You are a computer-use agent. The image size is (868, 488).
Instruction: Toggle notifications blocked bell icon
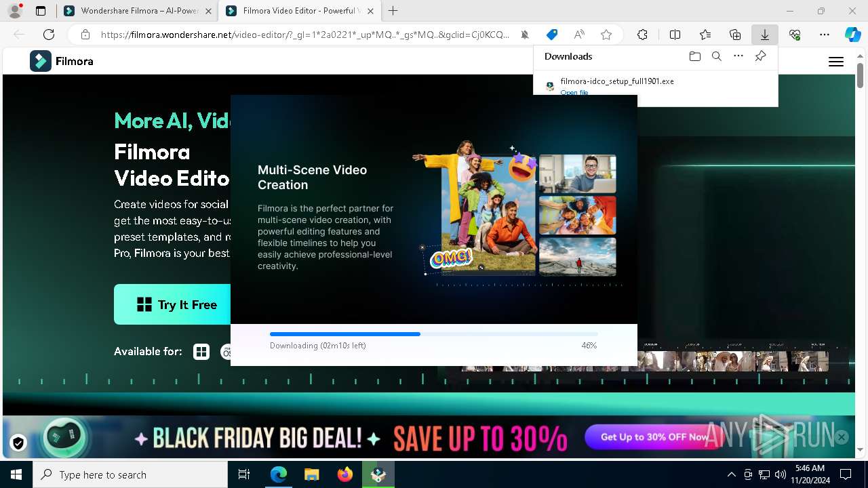525,35
